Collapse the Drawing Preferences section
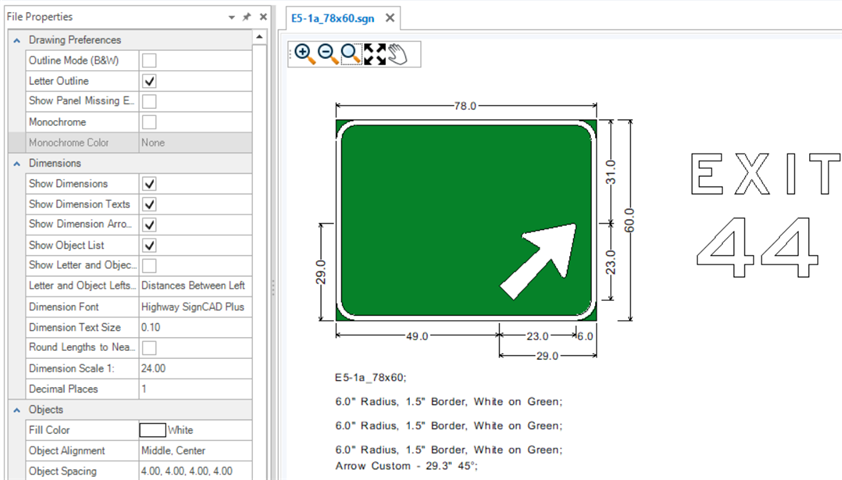This screenshot has width=842, height=480. [x=17, y=40]
